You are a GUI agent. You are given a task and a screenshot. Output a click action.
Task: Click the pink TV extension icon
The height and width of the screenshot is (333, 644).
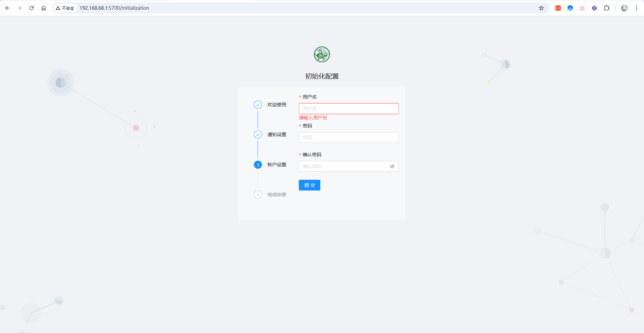(582, 8)
